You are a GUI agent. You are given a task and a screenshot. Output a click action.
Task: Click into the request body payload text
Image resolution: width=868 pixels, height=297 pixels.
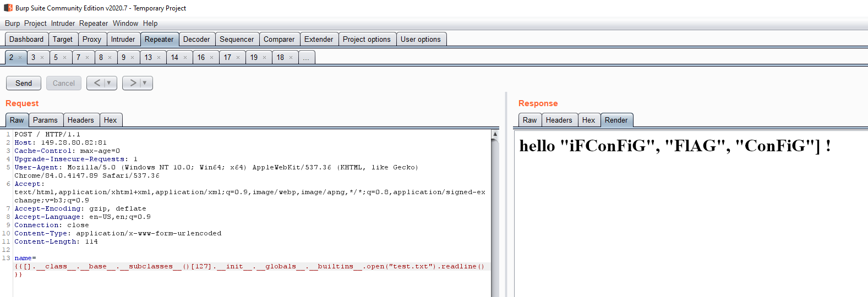click(x=248, y=266)
